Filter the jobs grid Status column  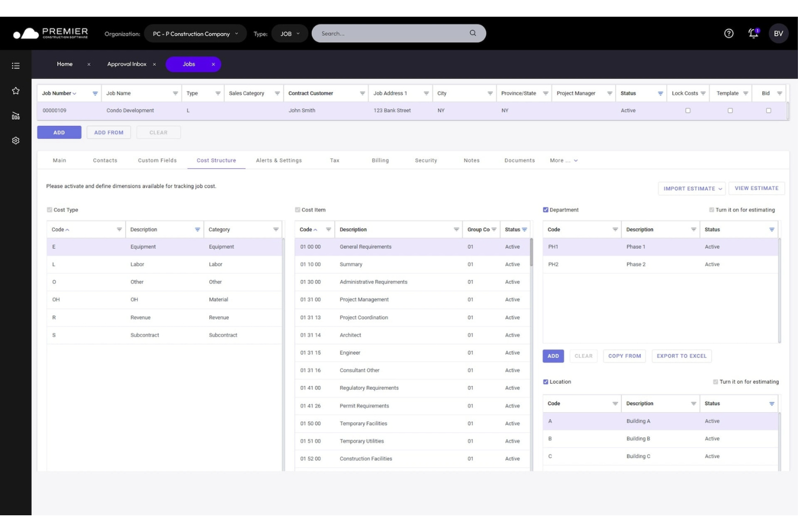pos(661,93)
